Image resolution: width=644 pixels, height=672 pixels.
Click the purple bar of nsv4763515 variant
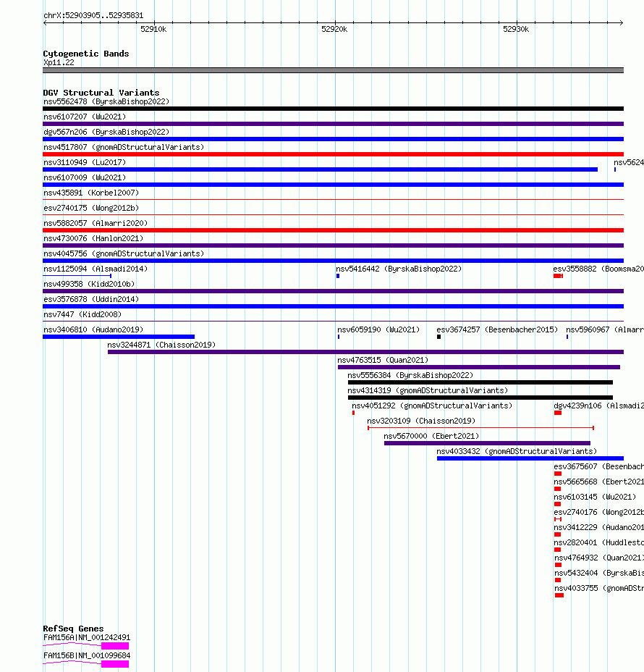(479, 367)
